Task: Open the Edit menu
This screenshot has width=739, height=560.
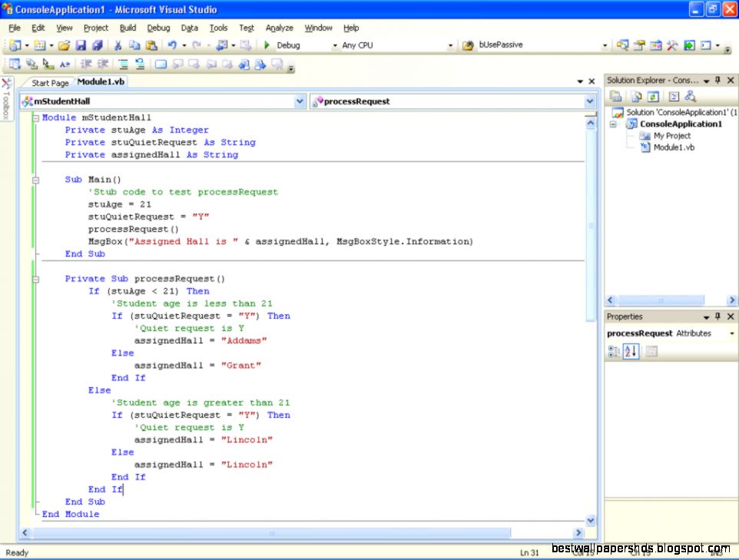Action: pos(38,28)
